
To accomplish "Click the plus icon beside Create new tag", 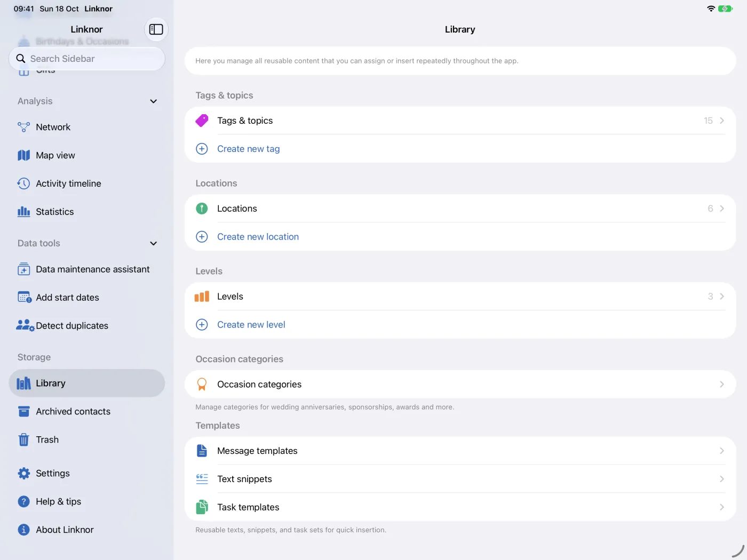I will [202, 149].
